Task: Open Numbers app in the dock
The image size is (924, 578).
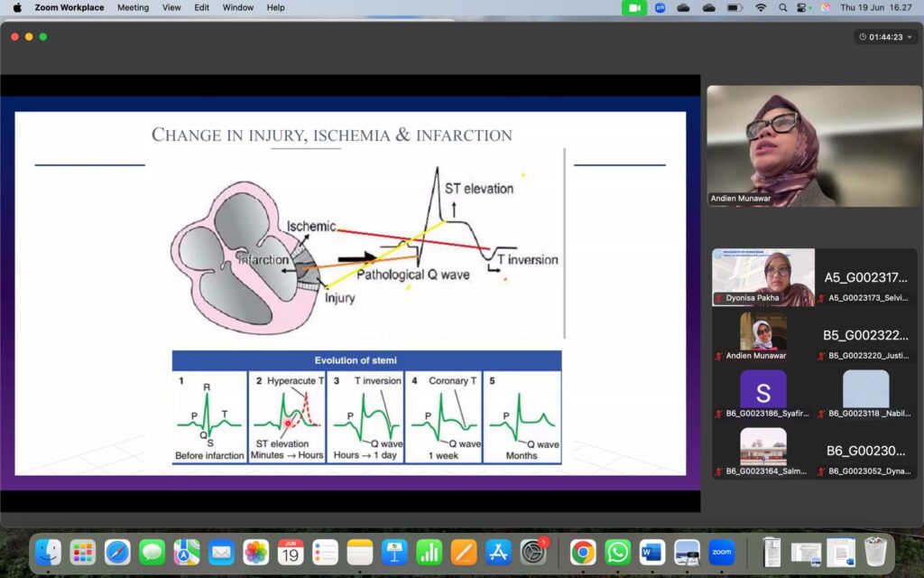Action: tap(429, 552)
